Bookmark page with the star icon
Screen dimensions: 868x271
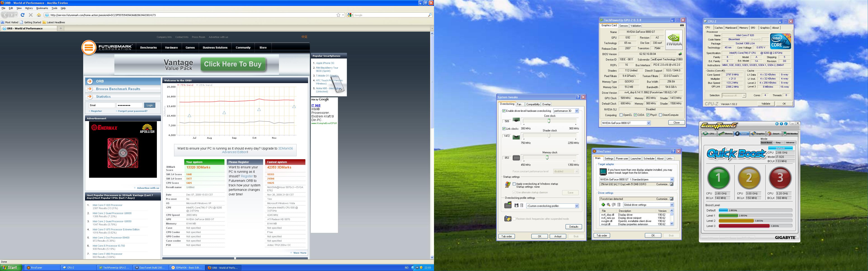click(x=338, y=15)
